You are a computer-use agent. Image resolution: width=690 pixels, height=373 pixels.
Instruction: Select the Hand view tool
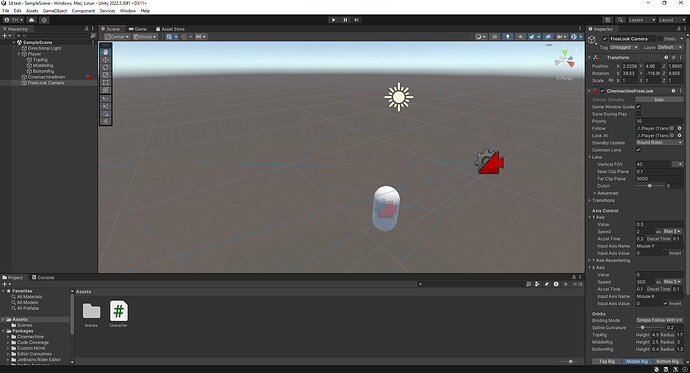tap(106, 52)
